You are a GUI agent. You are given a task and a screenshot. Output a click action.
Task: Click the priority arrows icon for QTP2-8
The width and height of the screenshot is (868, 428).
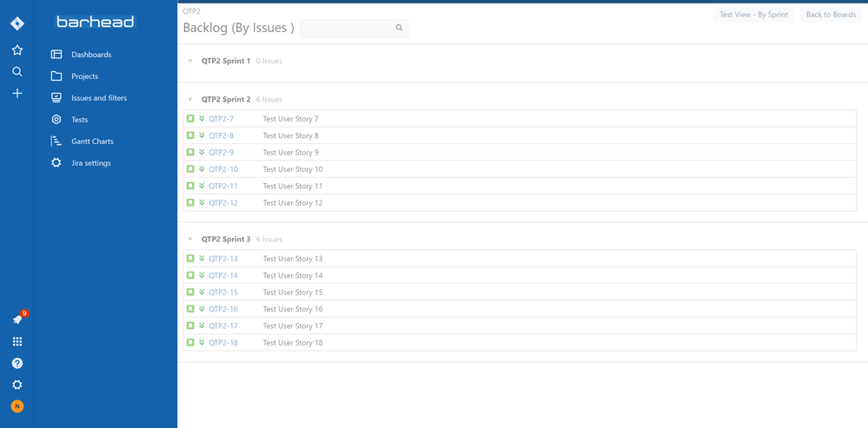202,135
